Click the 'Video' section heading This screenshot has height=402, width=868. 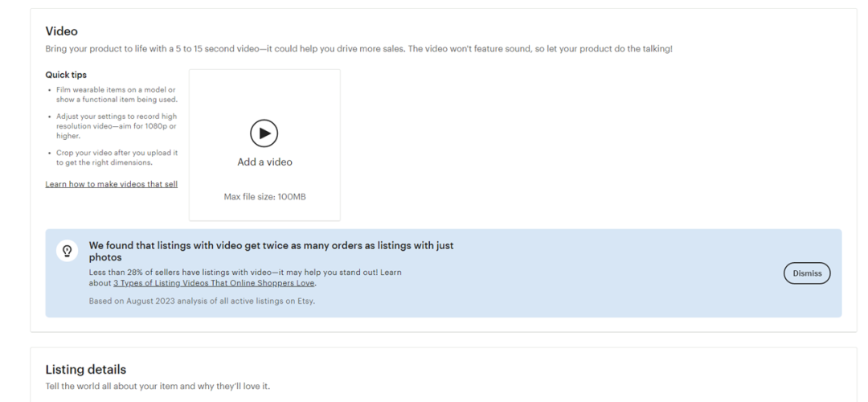[x=61, y=31]
